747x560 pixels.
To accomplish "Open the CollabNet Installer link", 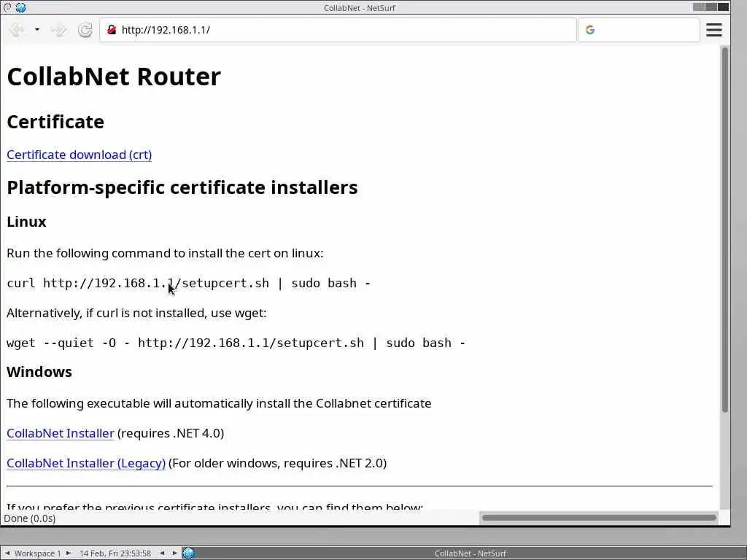I will coord(61,433).
